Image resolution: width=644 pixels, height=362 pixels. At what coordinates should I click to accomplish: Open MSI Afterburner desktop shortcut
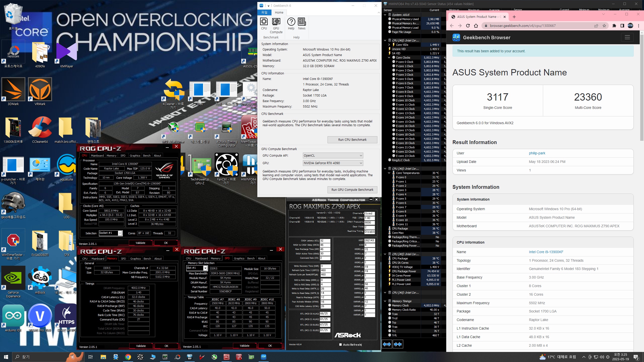click(173, 130)
